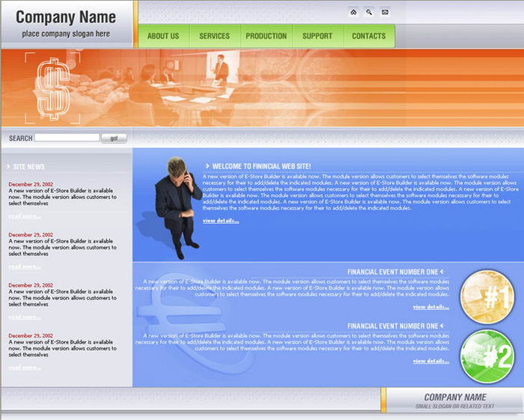The height and width of the screenshot is (420, 524).
Task: Click the home icon in the header
Action: point(353,12)
